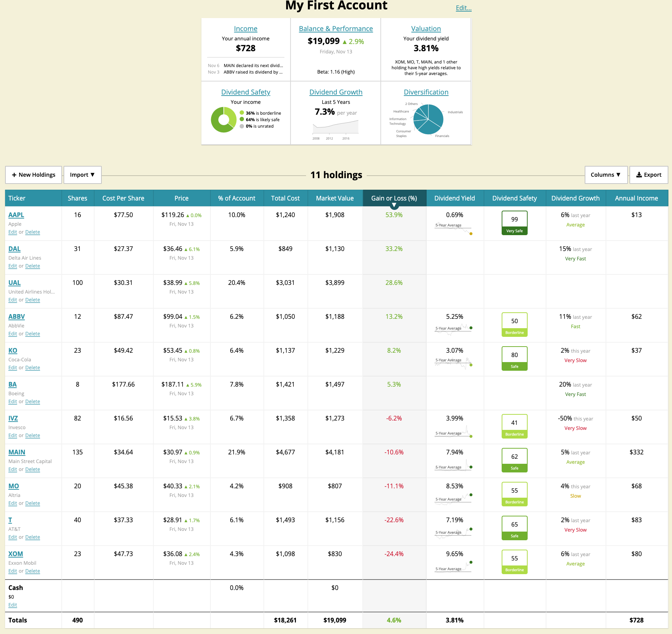The height and width of the screenshot is (634, 672).
Task: Open the Valuation section link
Action: click(426, 28)
